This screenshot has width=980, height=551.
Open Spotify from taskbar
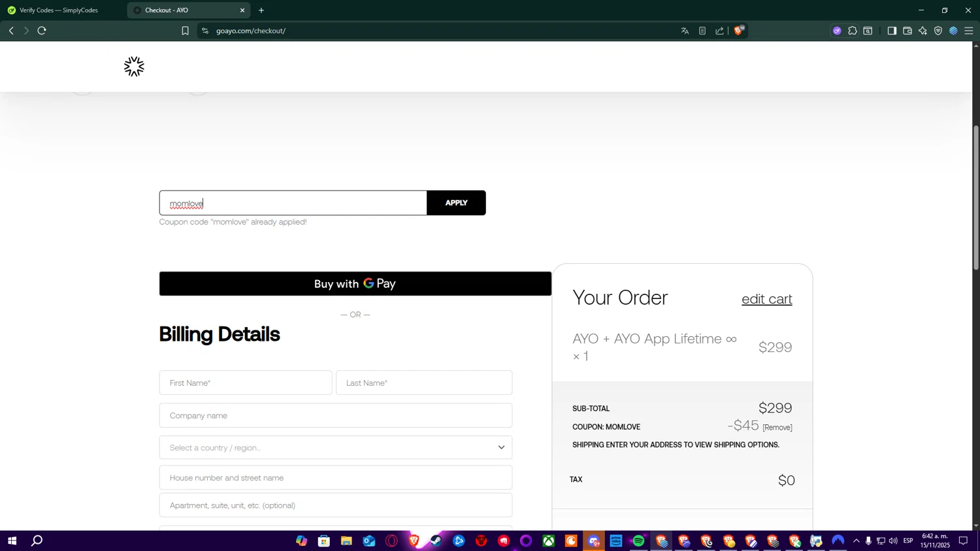(x=638, y=541)
